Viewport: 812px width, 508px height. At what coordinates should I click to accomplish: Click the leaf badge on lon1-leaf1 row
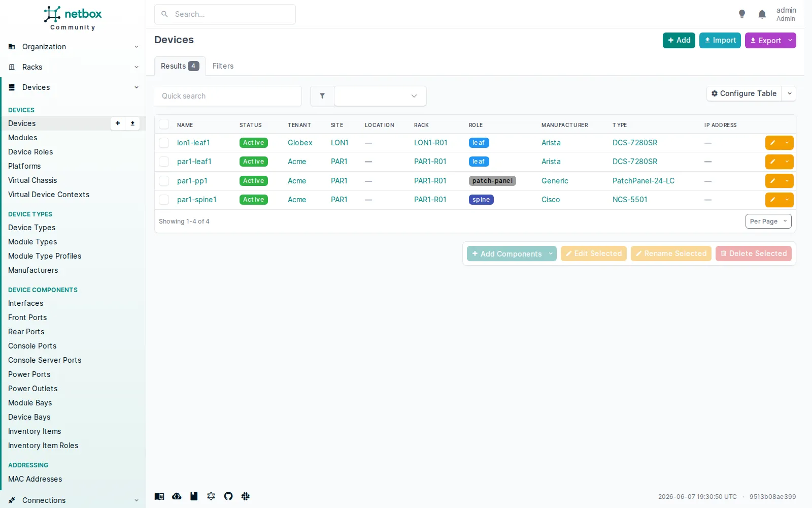pyautogui.click(x=479, y=143)
